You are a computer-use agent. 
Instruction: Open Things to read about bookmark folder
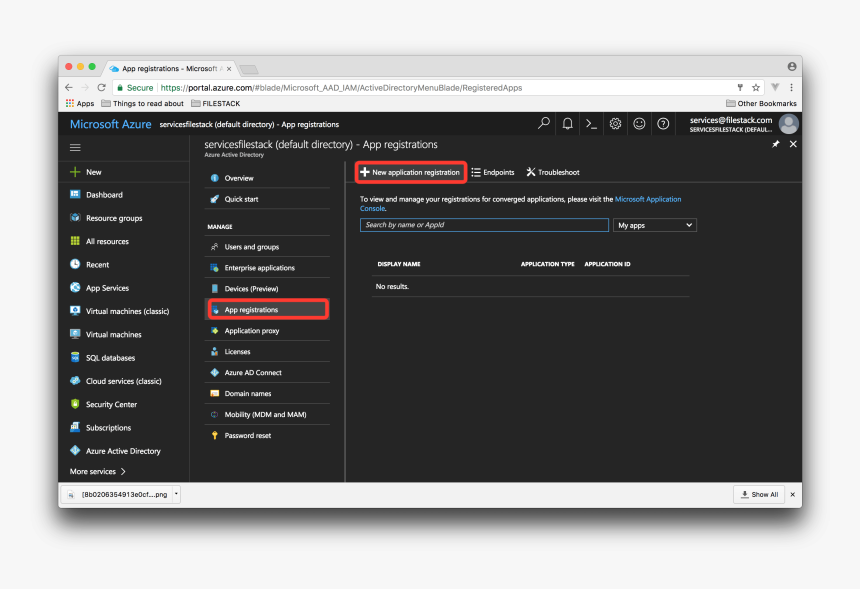143,104
